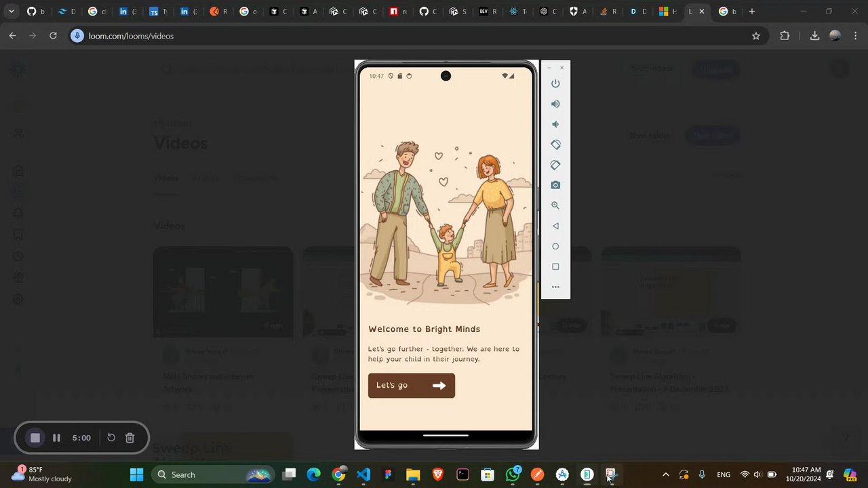Stop the Loom recording
This screenshot has width=868, height=488.
click(35, 438)
